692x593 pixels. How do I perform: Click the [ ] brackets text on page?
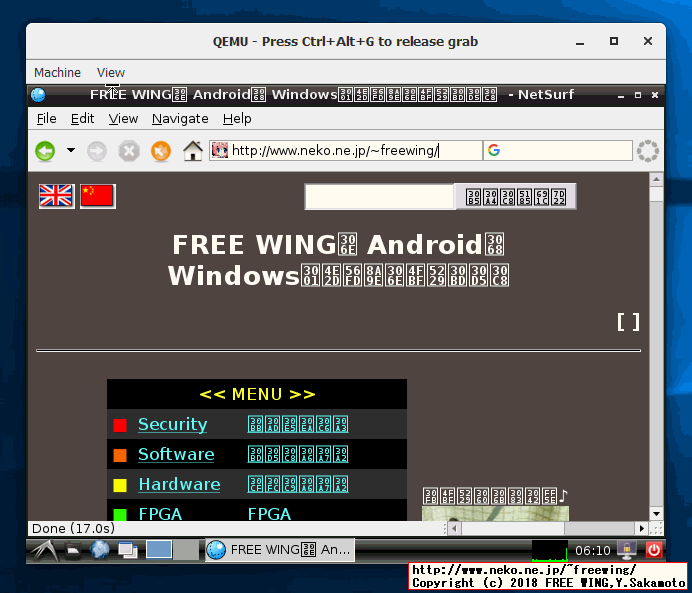click(x=628, y=322)
